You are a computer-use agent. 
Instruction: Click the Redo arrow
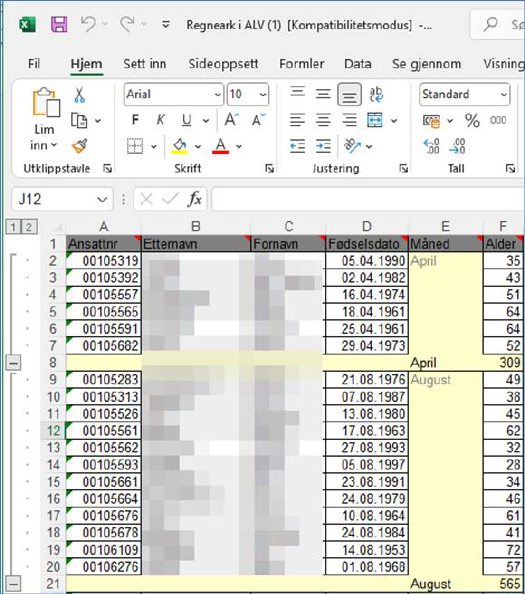(x=127, y=24)
